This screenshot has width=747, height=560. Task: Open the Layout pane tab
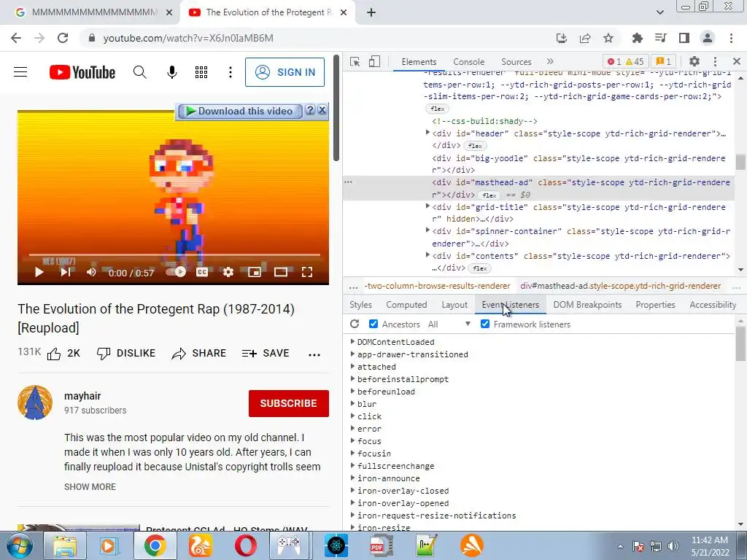pyautogui.click(x=454, y=305)
